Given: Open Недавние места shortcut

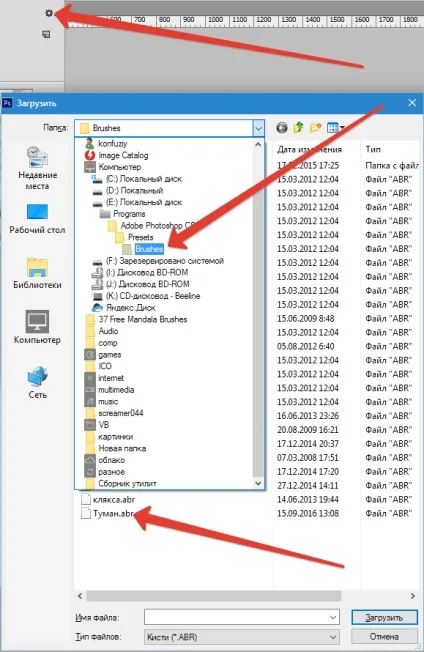Looking at the screenshot, I should tap(37, 168).
